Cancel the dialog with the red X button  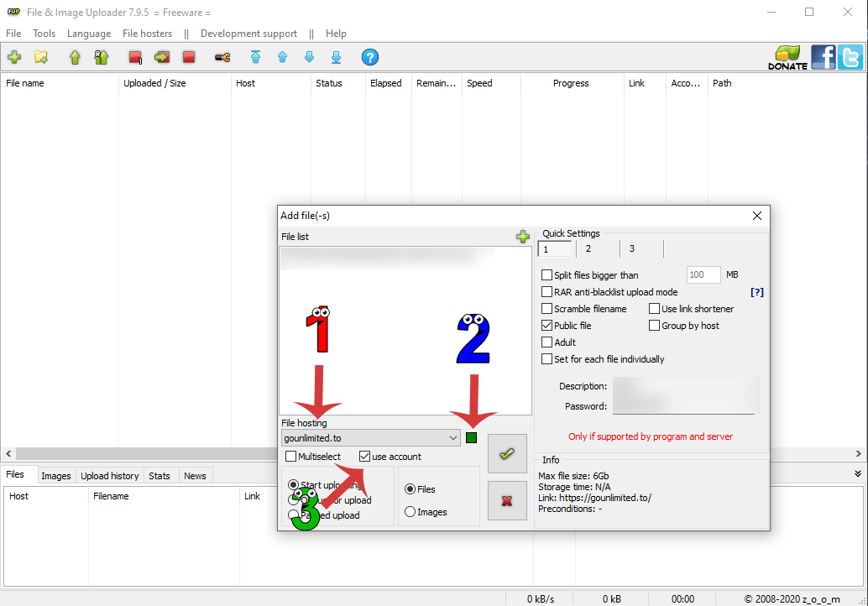tap(507, 501)
